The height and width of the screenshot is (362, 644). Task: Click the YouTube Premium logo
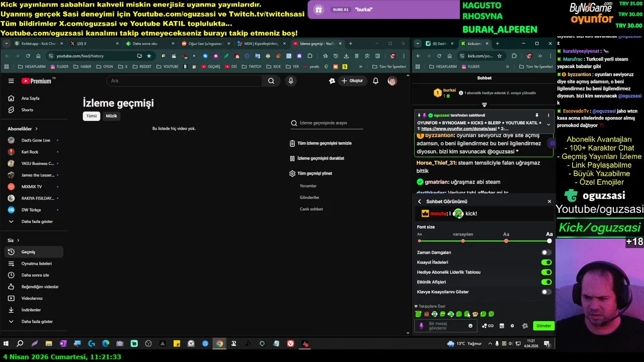point(38,80)
